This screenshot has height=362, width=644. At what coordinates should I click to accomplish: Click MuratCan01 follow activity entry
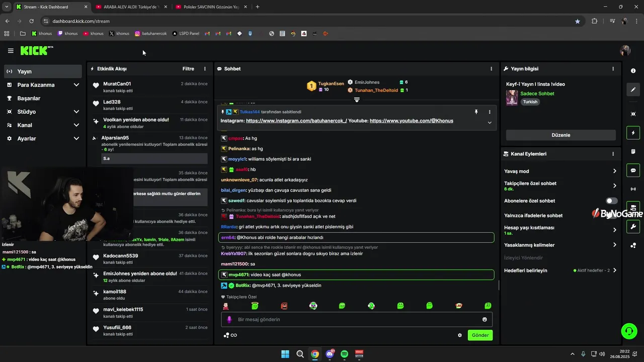(x=149, y=87)
